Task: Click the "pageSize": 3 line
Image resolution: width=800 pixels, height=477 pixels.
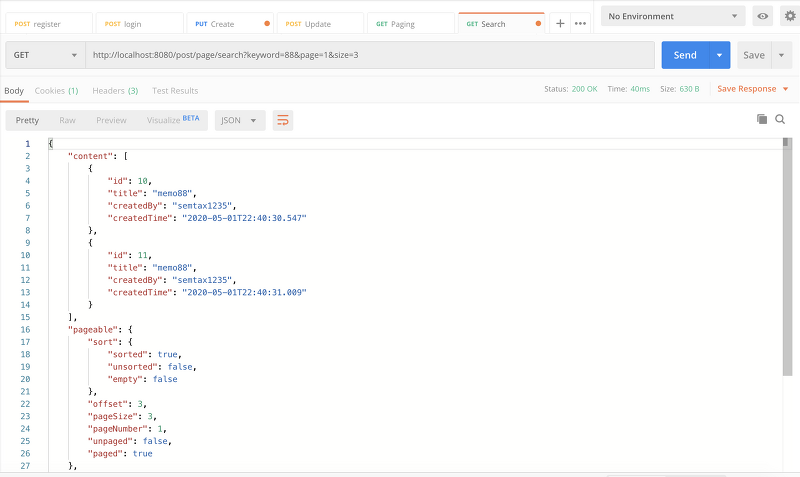Action: click(x=122, y=416)
